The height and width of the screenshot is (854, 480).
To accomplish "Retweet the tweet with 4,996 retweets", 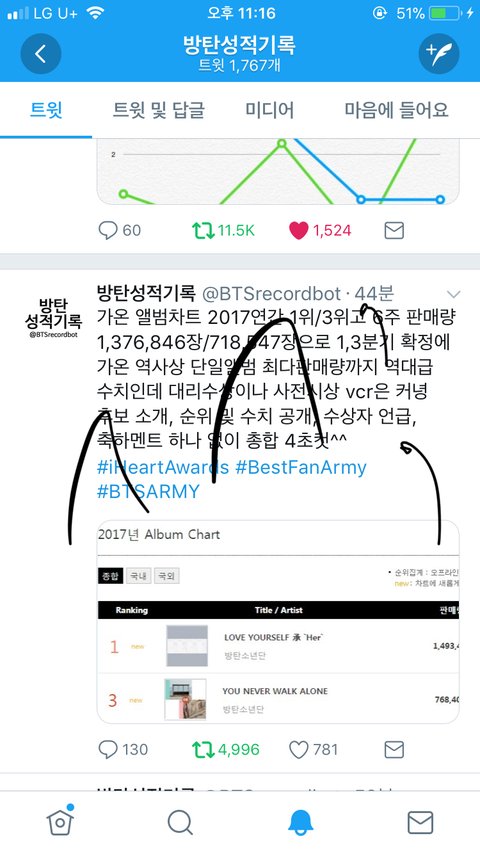I will (x=226, y=749).
